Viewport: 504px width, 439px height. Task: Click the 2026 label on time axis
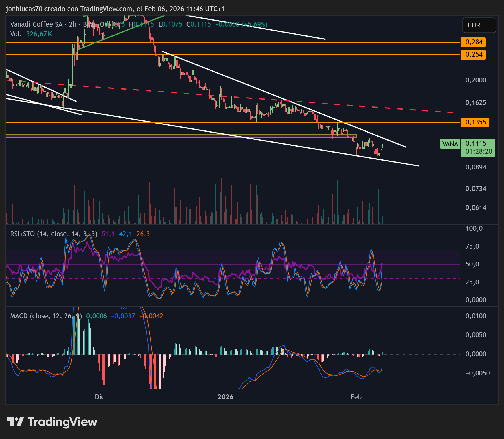click(x=225, y=397)
